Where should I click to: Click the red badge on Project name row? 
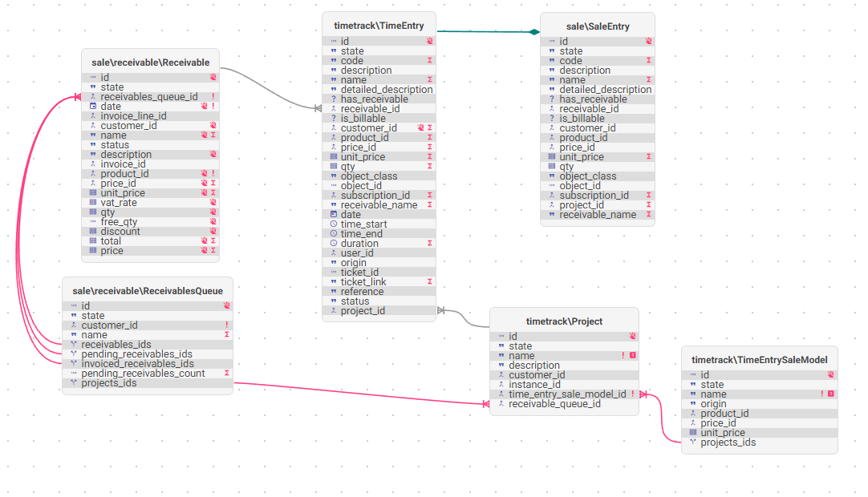click(x=633, y=355)
